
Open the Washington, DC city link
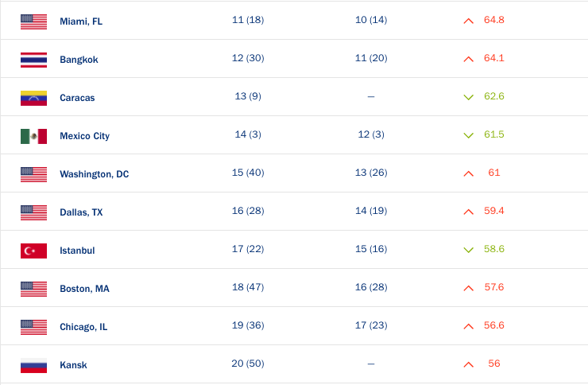pos(94,174)
